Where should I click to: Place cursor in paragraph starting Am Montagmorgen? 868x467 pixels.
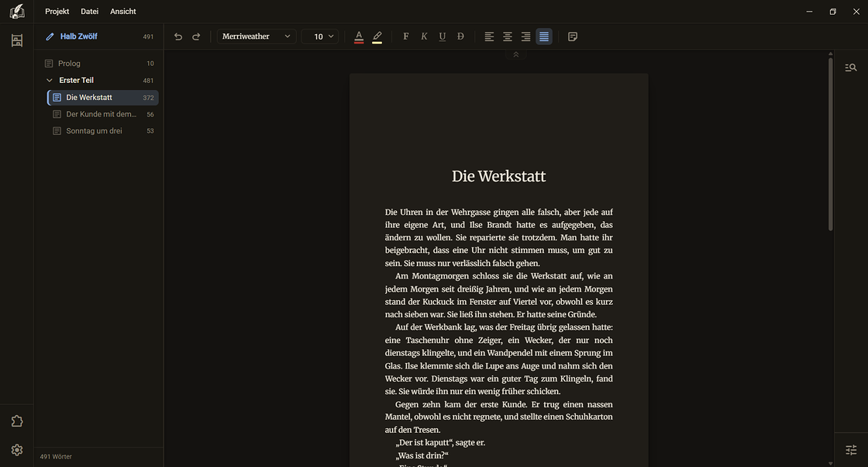(x=499, y=296)
